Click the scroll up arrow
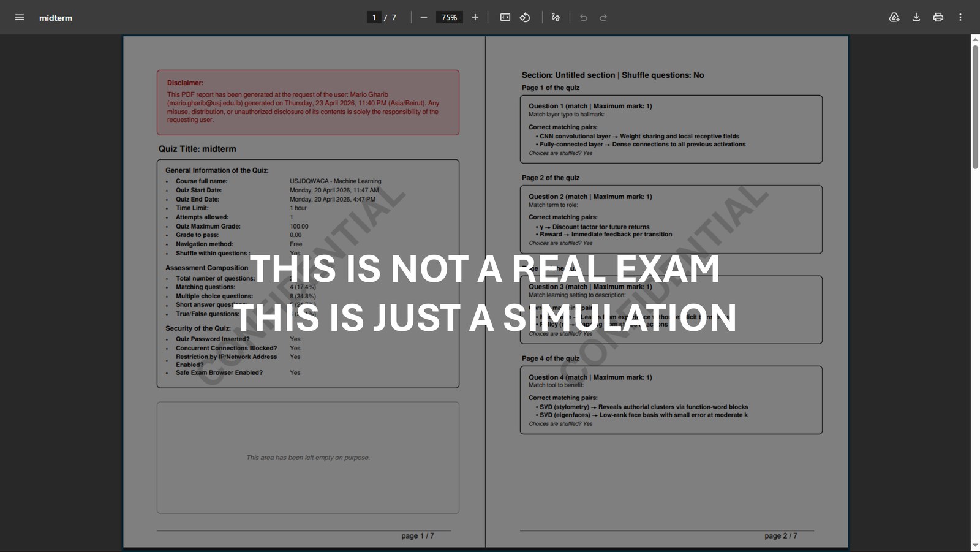Image resolution: width=980 pixels, height=552 pixels. pos(975,39)
